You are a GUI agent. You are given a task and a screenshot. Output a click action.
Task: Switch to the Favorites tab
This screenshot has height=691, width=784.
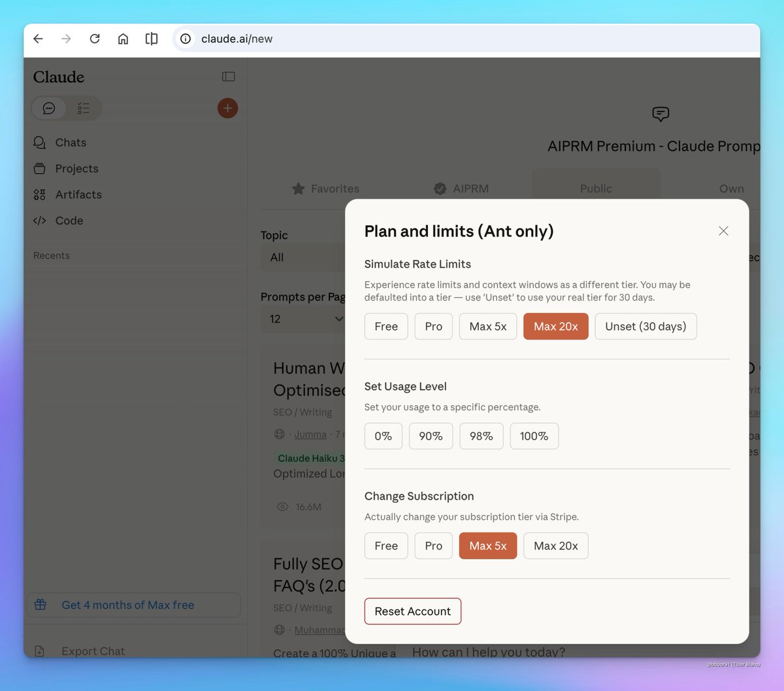[325, 189]
